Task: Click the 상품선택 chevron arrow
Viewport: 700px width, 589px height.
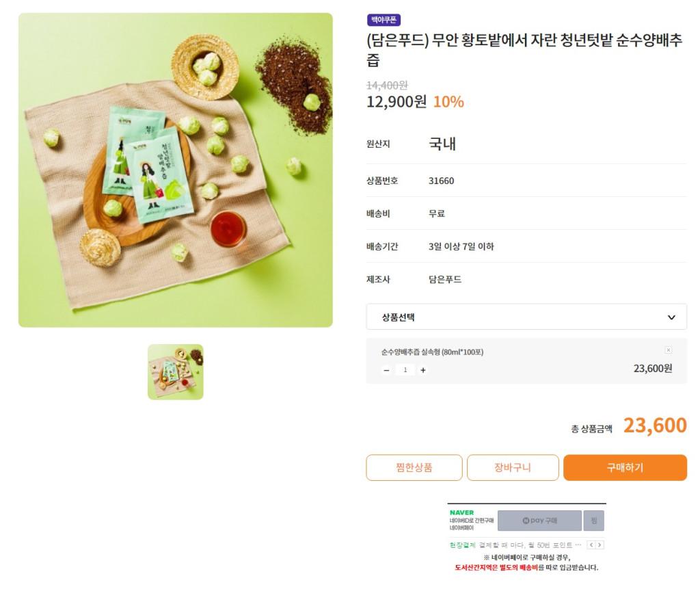Action: (x=671, y=317)
